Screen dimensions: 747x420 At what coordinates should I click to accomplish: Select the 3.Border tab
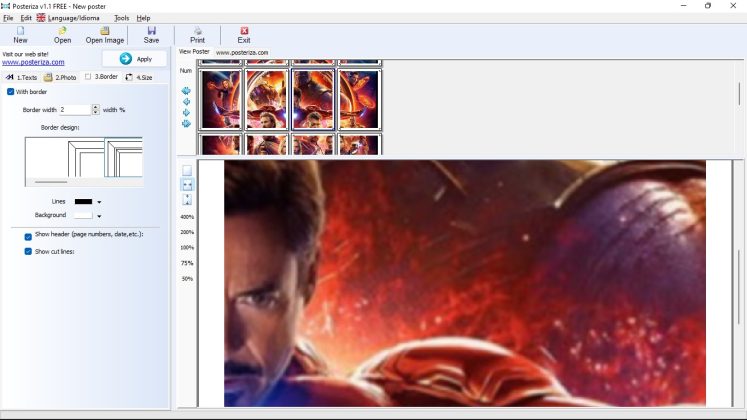coord(101,76)
